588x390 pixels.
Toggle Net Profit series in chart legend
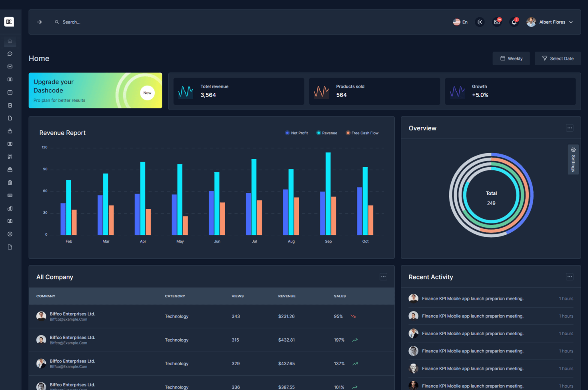[296, 133]
